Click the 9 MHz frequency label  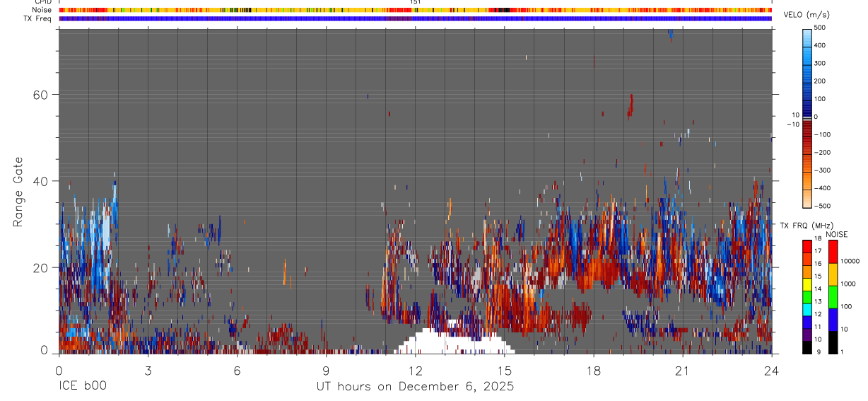pos(819,352)
